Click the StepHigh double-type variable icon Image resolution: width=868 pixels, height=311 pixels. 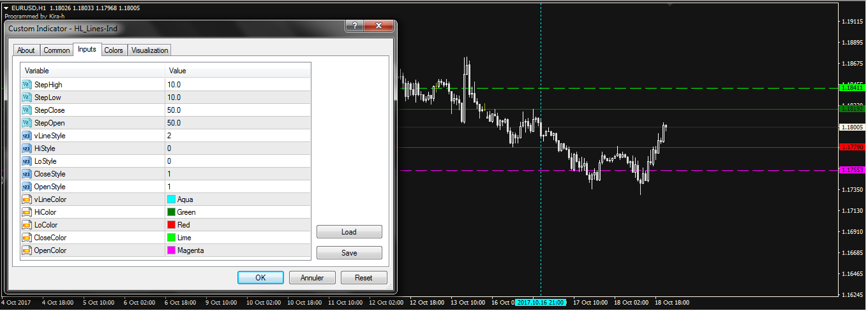click(x=26, y=85)
